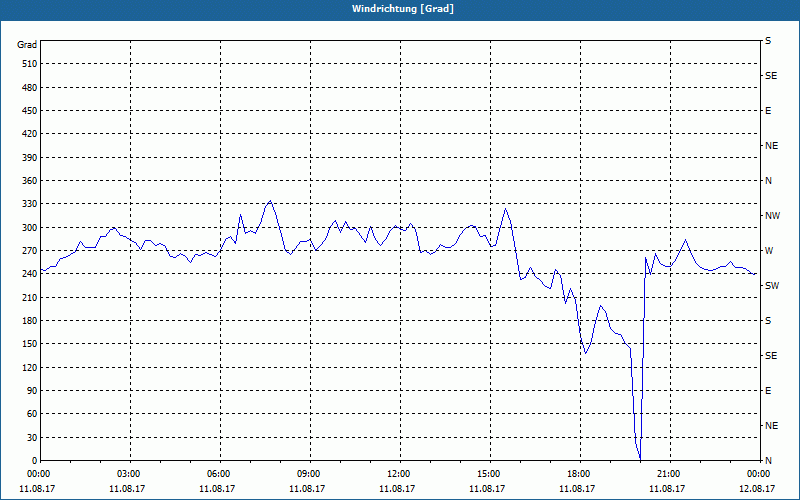
Task: Click the "510" left axis value
Action: coord(30,64)
